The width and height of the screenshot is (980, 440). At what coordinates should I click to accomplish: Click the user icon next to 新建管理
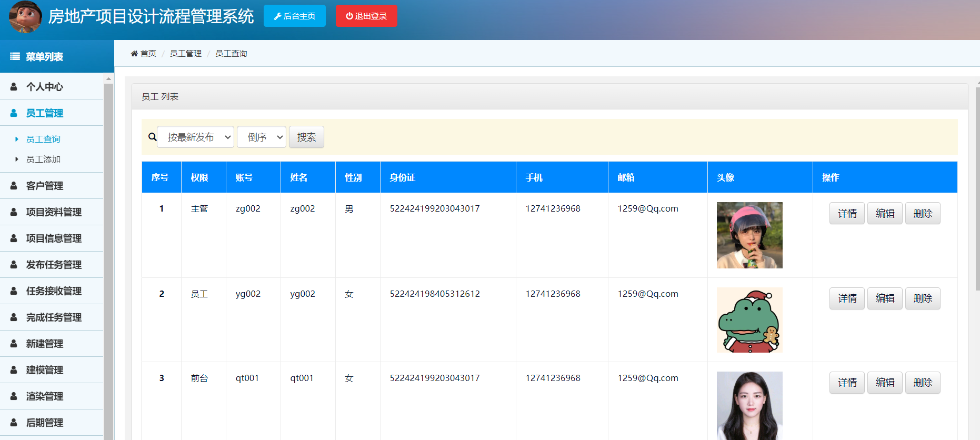pyautogui.click(x=14, y=343)
